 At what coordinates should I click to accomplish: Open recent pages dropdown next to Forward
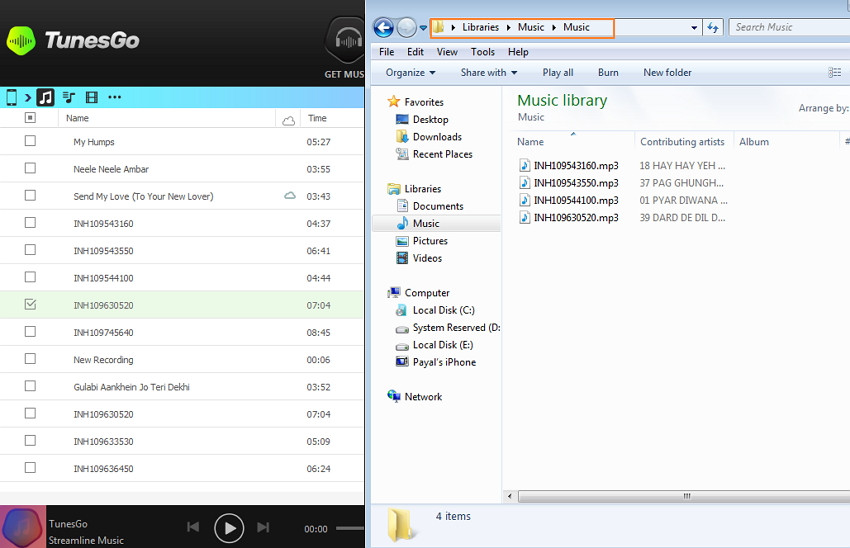[x=423, y=28]
